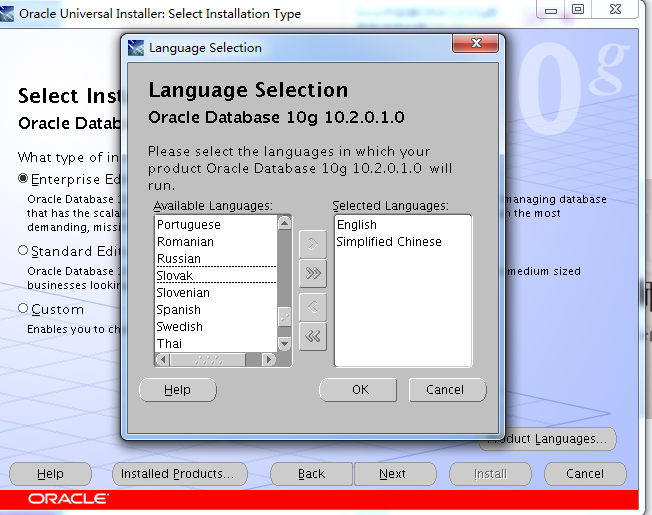Remove selected language with single left arrow
This screenshot has height=515, width=652.
tap(313, 307)
